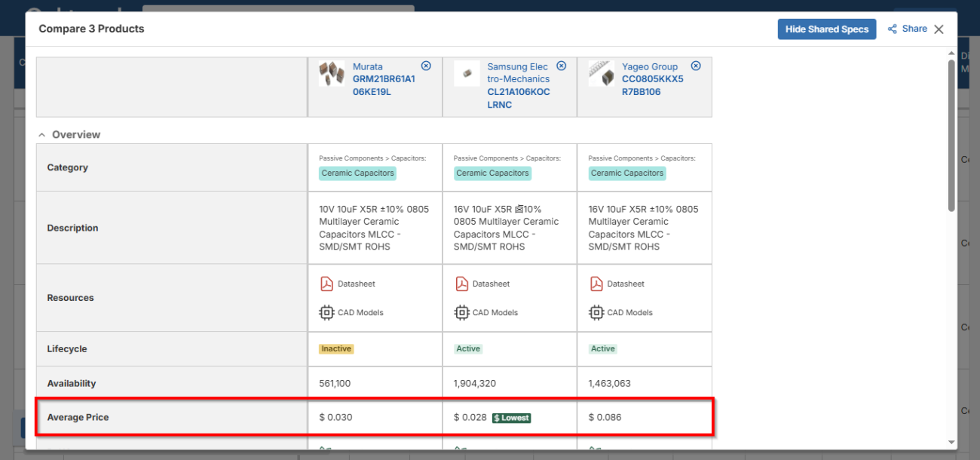The width and height of the screenshot is (980, 460).
Task: Click the Average Price row label
Action: point(78,417)
